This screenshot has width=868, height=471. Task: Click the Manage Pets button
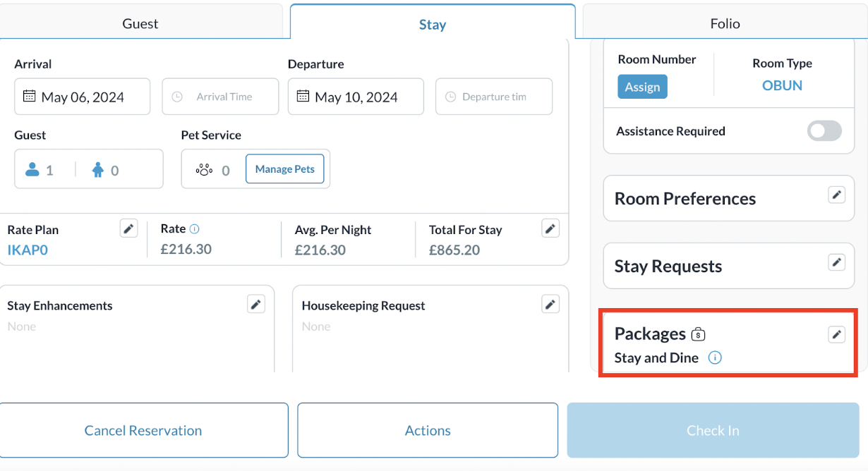[285, 169]
